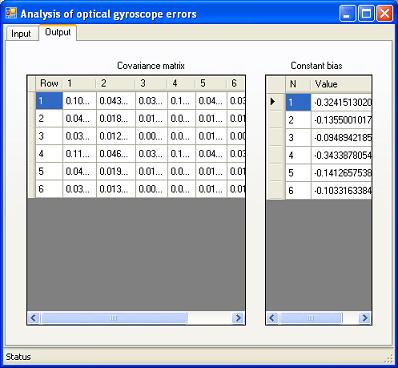Image resolution: width=398 pixels, height=368 pixels.
Task: Click column header '6' in covariance matrix
Action: tap(236, 83)
